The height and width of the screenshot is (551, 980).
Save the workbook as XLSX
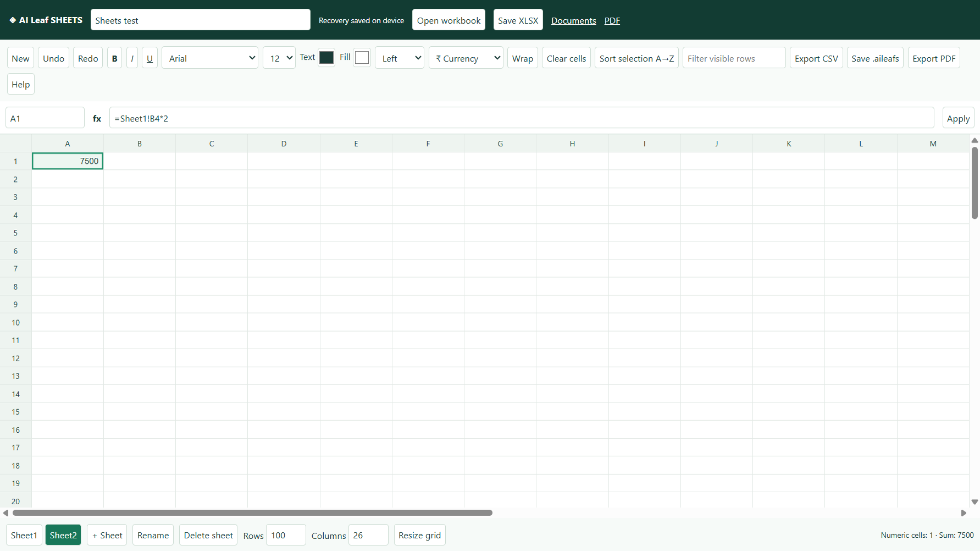518,20
